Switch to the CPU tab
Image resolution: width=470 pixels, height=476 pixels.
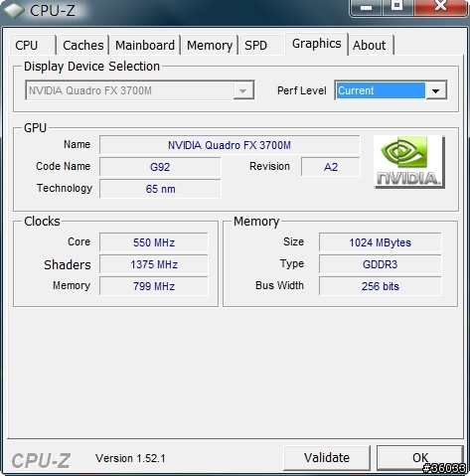[33, 45]
